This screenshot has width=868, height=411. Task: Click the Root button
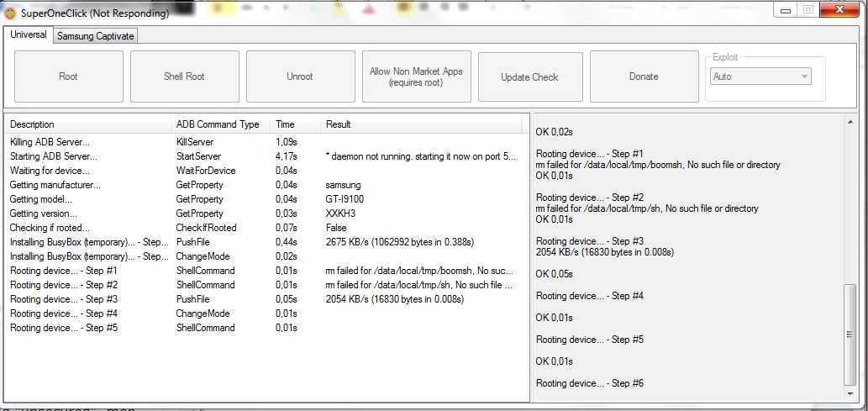point(69,76)
